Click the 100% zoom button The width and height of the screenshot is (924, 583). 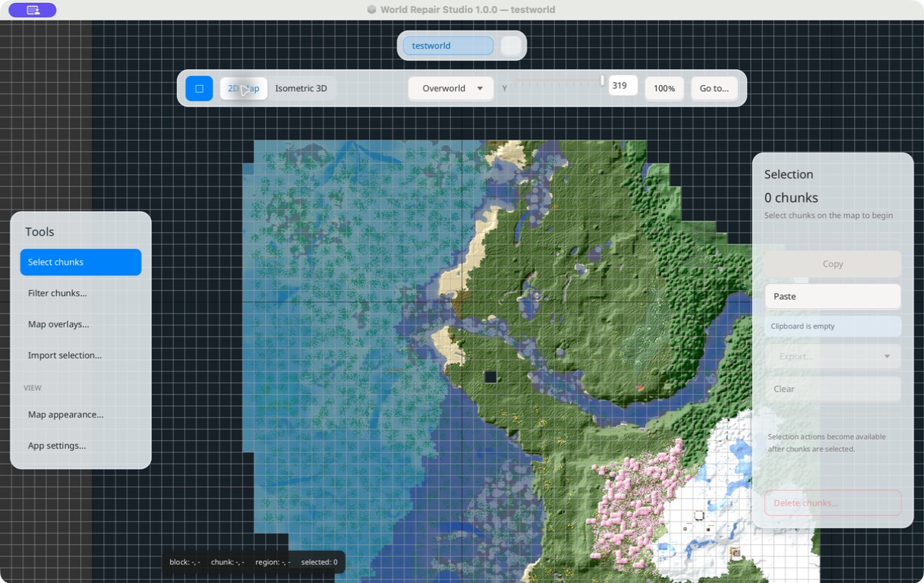[664, 88]
